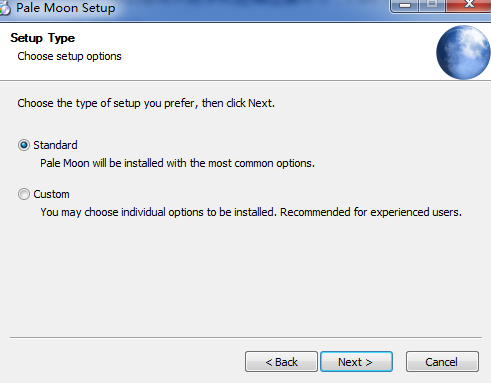This screenshot has width=491, height=383.
Task: Click the "Pale Moon Setup" window title
Action: pyautogui.click(x=66, y=8)
